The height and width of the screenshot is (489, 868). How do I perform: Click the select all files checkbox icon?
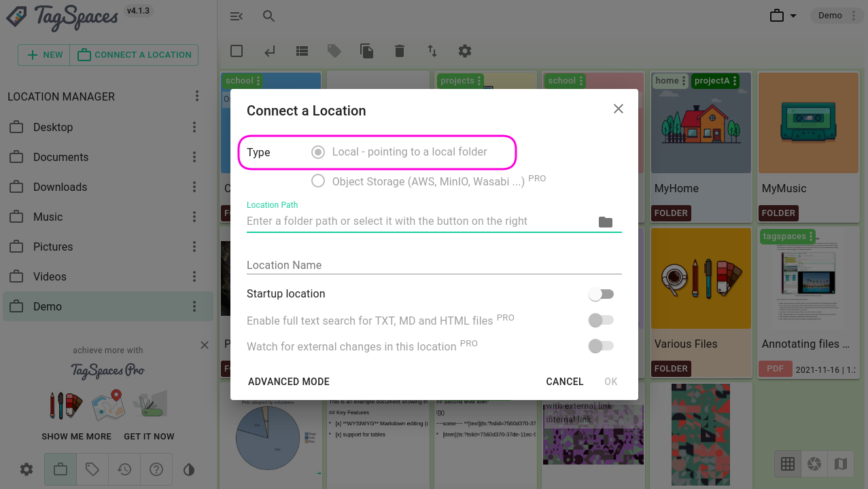pyautogui.click(x=237, y=51)
